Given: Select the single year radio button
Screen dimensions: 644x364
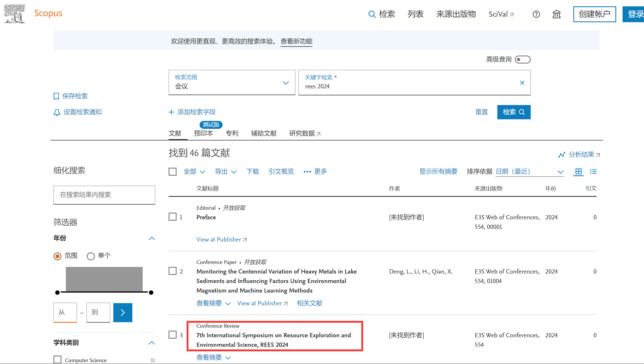Looking at the screenshot, I should [x=91, y=256].
